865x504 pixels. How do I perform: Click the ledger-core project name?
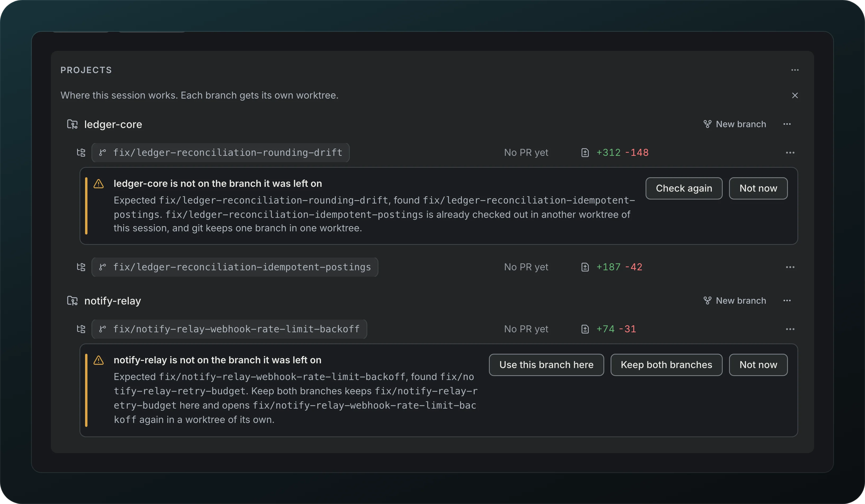coord(113,124)
